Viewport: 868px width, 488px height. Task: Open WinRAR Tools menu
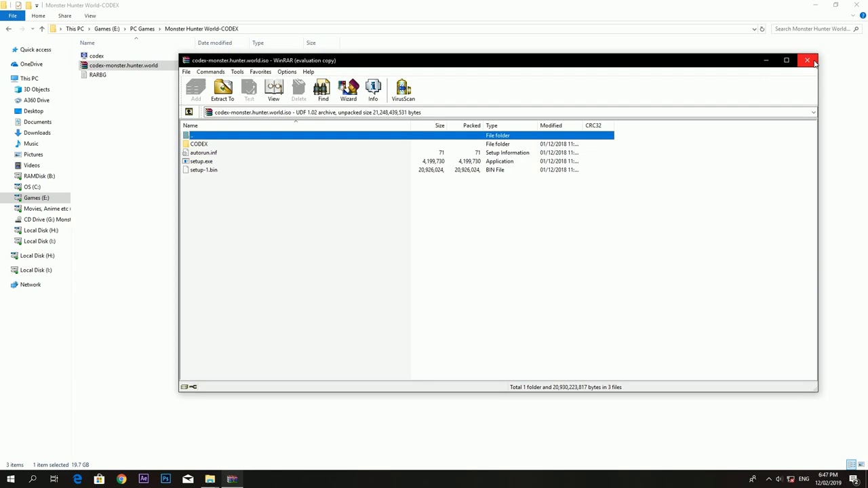click(x=237, y=72)
